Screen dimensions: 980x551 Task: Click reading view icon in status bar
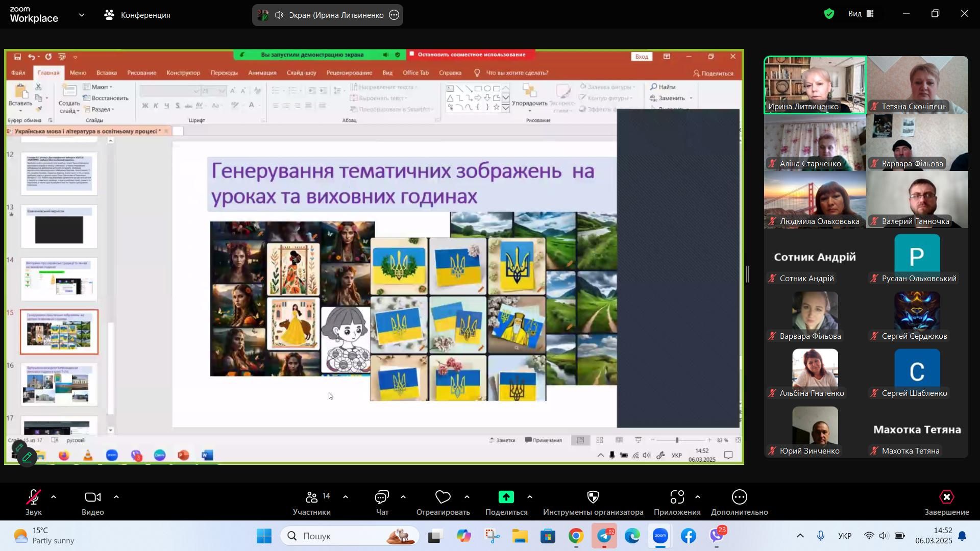[619, 440]
